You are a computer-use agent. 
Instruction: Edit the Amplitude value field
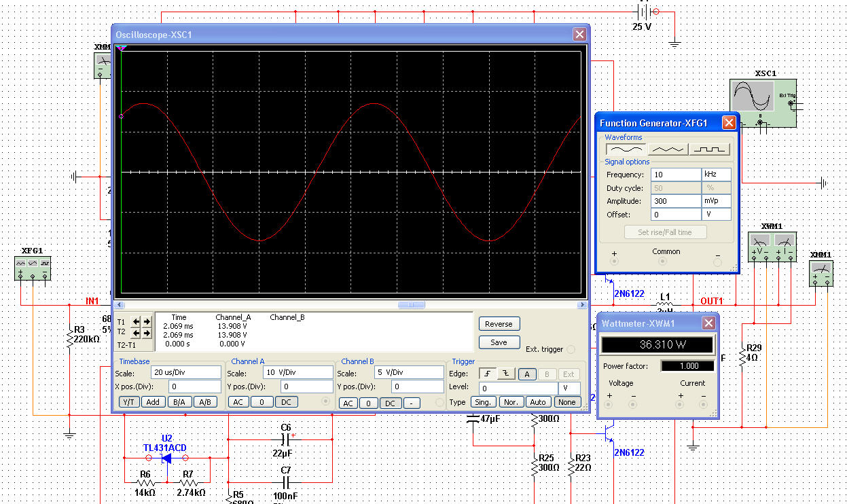[675, 201]
